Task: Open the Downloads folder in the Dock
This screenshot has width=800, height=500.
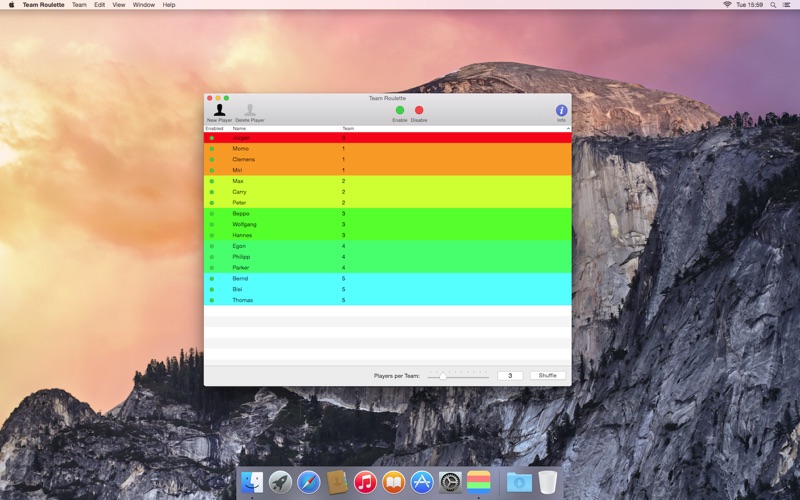Action: (519, 482)
